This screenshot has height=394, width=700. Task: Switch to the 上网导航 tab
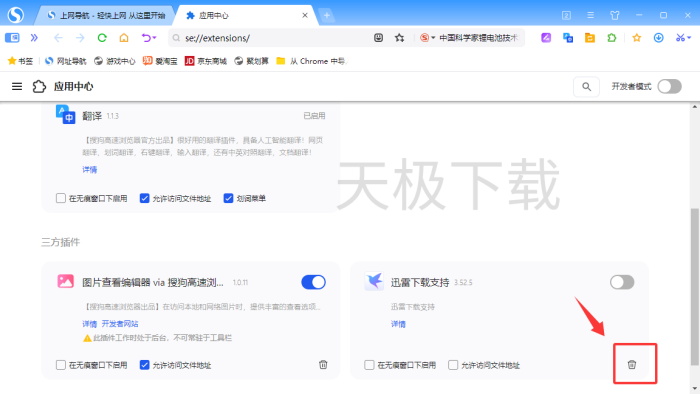(x=106, y=15)
